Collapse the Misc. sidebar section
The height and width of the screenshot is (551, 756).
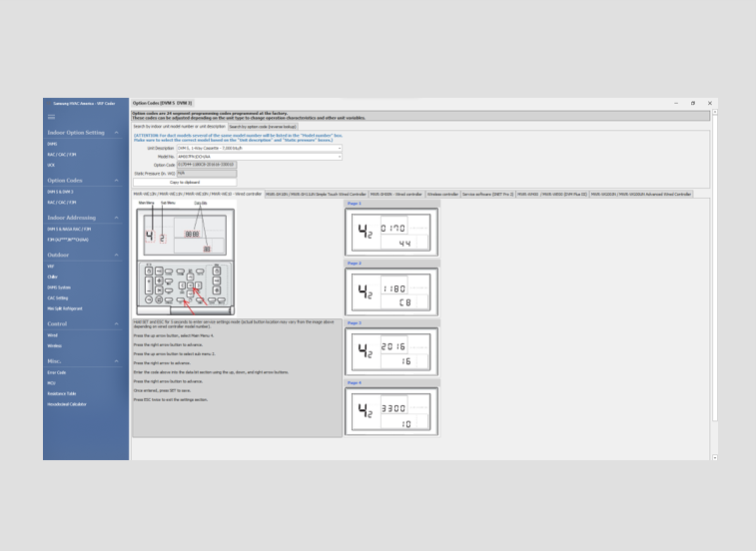[117, 361]
